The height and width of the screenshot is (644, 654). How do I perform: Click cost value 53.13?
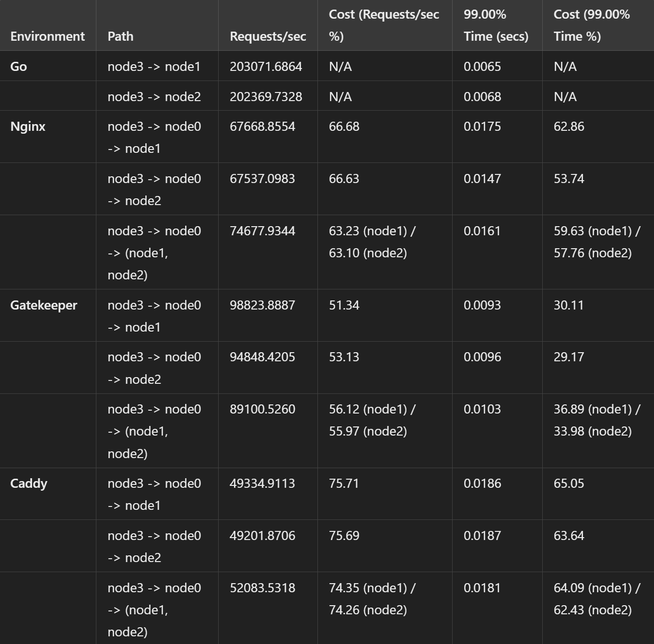tap(344, 357)
